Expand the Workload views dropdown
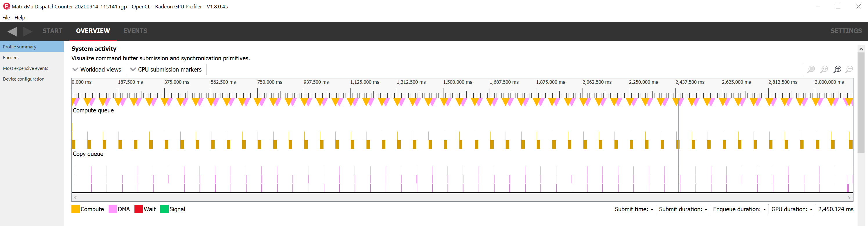 click(97, 70)
